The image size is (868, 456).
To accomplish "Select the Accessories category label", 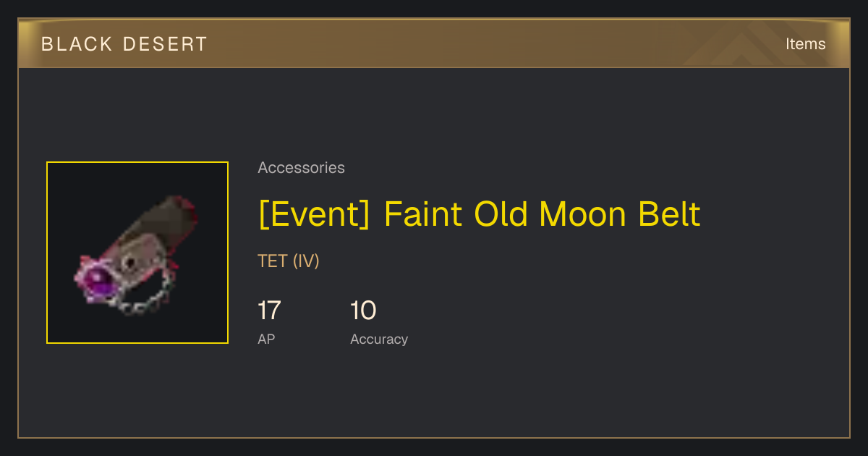I will click(x=301, y=168).
